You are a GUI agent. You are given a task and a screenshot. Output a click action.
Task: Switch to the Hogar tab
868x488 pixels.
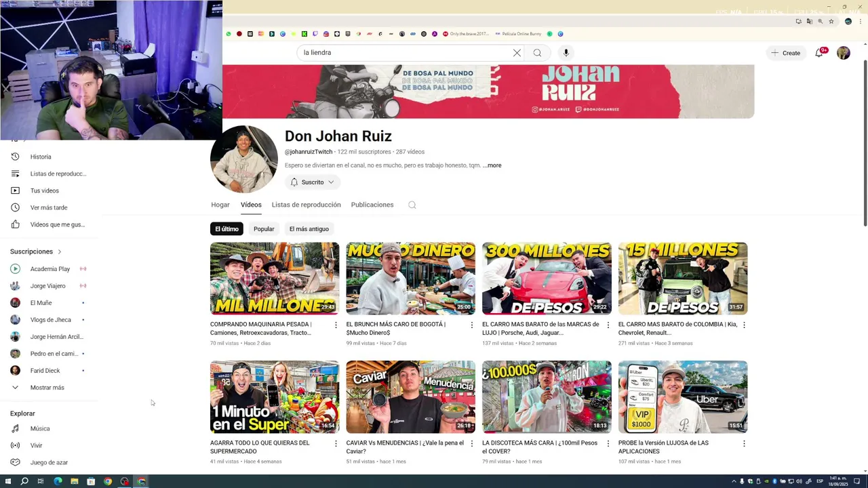point(220,205)
